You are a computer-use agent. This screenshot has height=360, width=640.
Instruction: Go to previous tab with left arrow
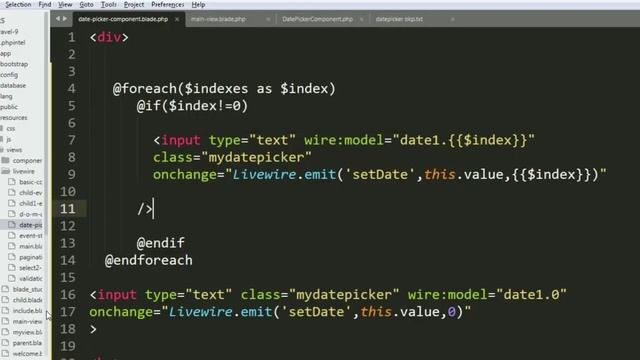(58, 19)
